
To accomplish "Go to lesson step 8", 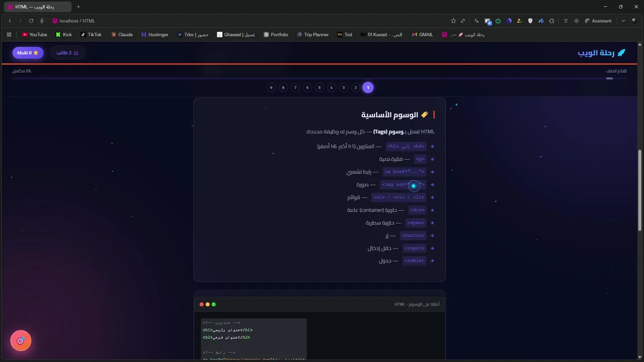I will [283, 87].
